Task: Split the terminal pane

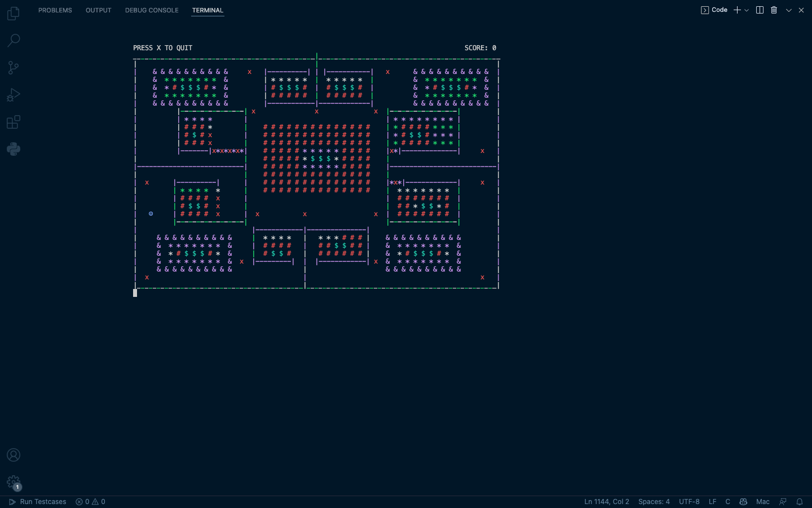Action: tap(760, 10)
